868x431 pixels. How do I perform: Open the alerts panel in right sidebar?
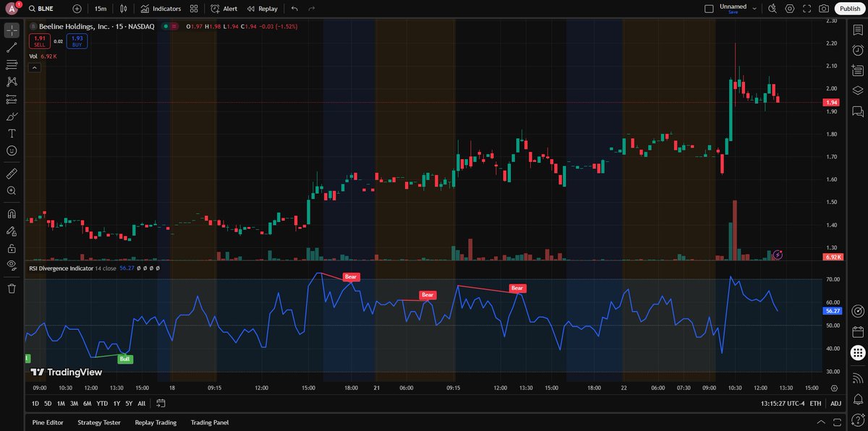[858, 50]
